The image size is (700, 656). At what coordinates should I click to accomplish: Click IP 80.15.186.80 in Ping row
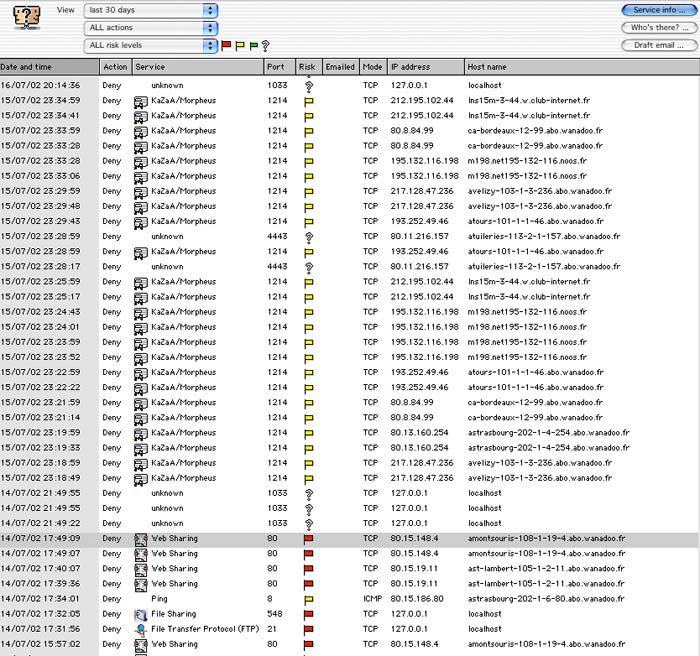(x=417, y=599)
